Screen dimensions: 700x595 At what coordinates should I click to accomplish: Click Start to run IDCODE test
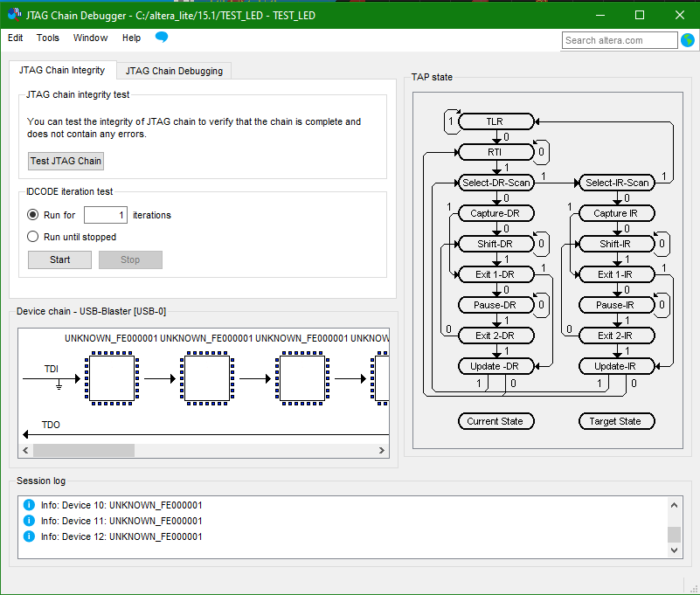pyautogui.click(x=60, y=259)
